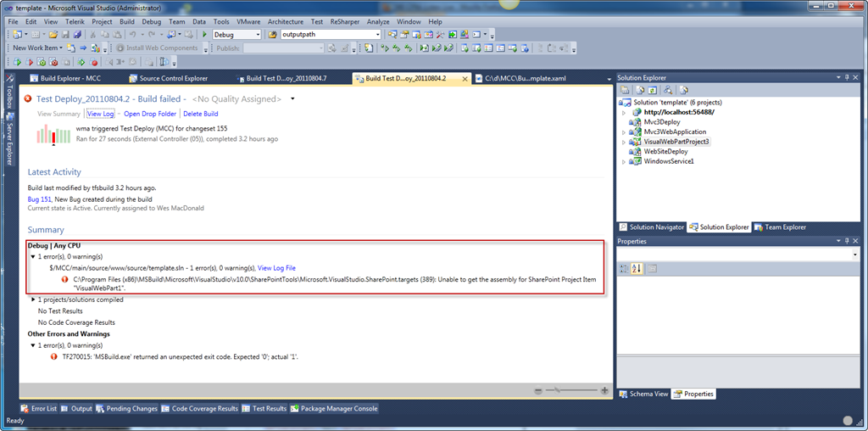Image resolution: width=868 pixels, height=431 pixels.
Task: Click the Properties icon in Solution Explorer toolbar
Action: [625, 90]
